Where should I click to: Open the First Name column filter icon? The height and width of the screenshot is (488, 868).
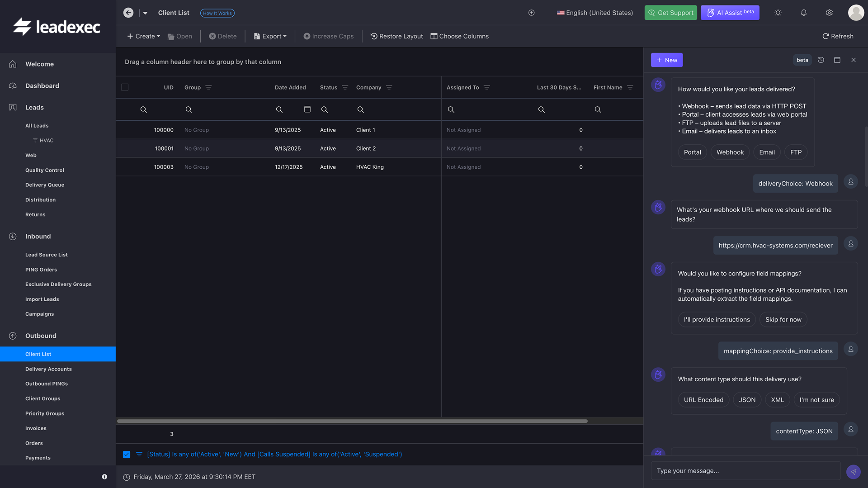tap(630, 87)
